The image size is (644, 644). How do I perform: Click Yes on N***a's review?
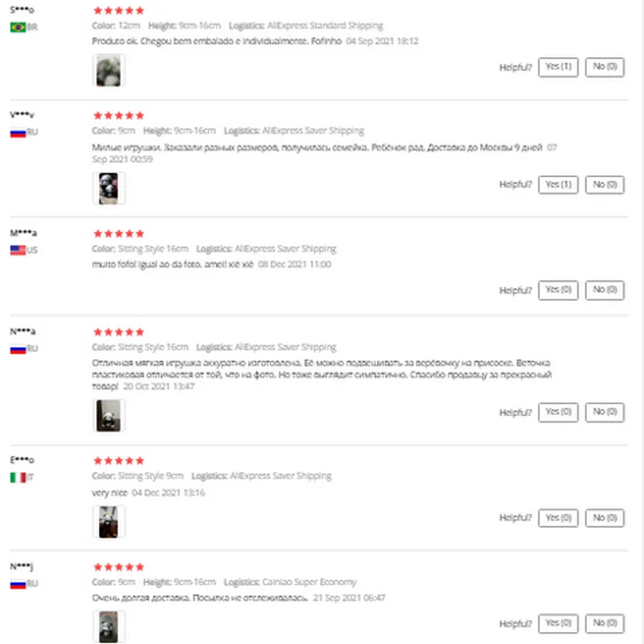[x=558, y=412]
